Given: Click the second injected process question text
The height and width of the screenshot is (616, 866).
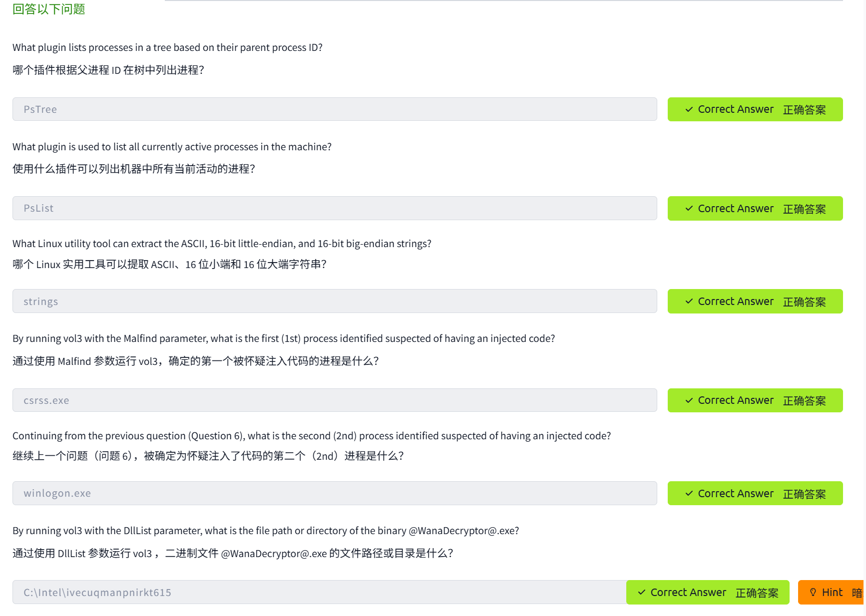Looking at the screenshot, I should point(312,436).
